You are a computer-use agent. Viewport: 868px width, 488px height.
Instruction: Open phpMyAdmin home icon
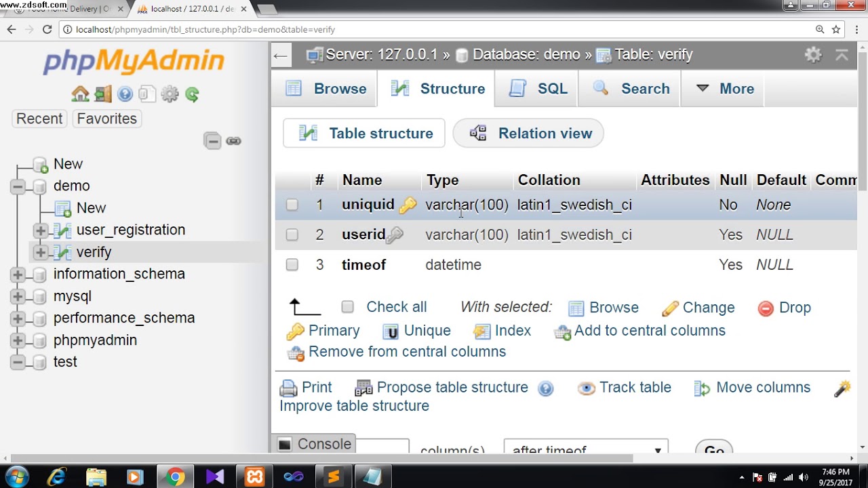coord(80,94)
